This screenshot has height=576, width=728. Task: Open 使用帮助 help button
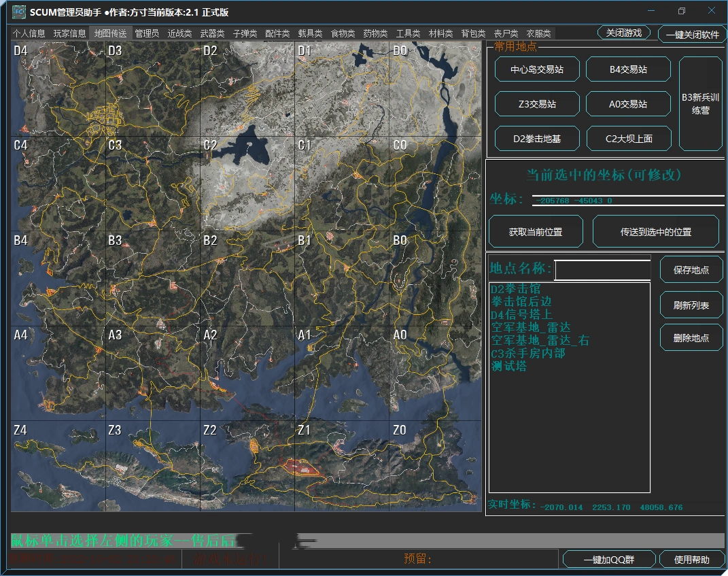tap(692, 560)
